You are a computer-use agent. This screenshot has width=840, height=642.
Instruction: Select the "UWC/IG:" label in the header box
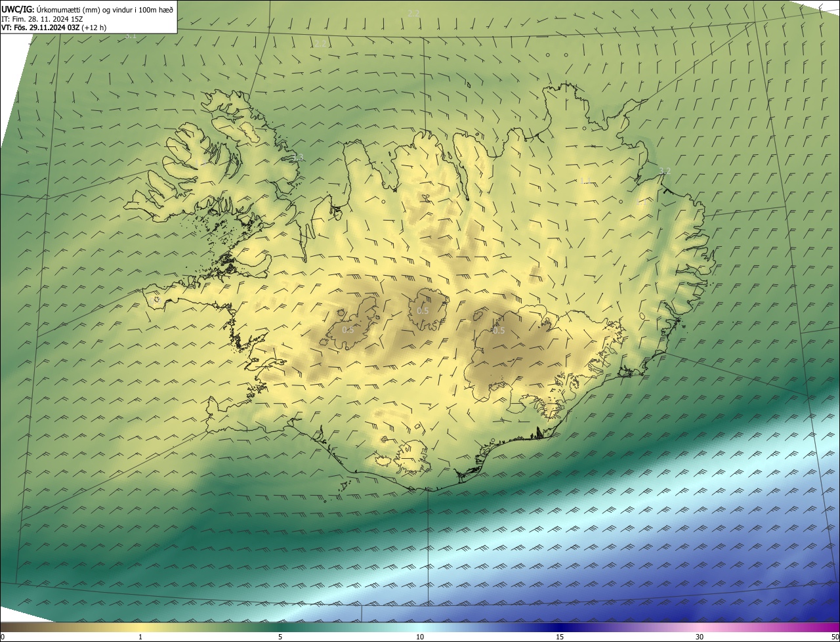[x=18, y=9]
